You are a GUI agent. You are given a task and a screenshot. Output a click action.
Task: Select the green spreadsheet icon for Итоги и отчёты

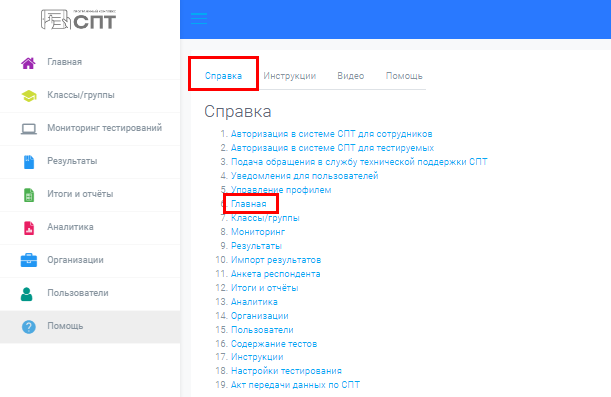point(29,195)
